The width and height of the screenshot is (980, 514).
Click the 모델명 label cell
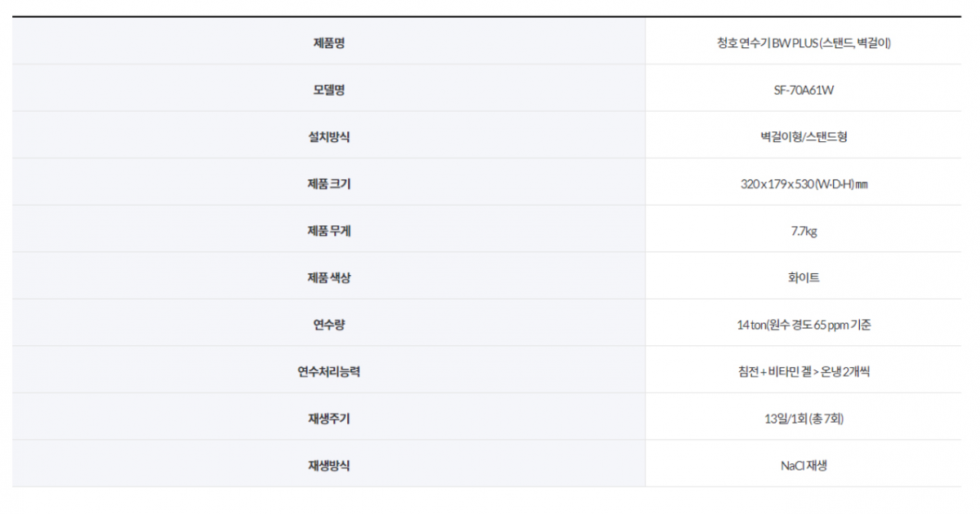328,90
